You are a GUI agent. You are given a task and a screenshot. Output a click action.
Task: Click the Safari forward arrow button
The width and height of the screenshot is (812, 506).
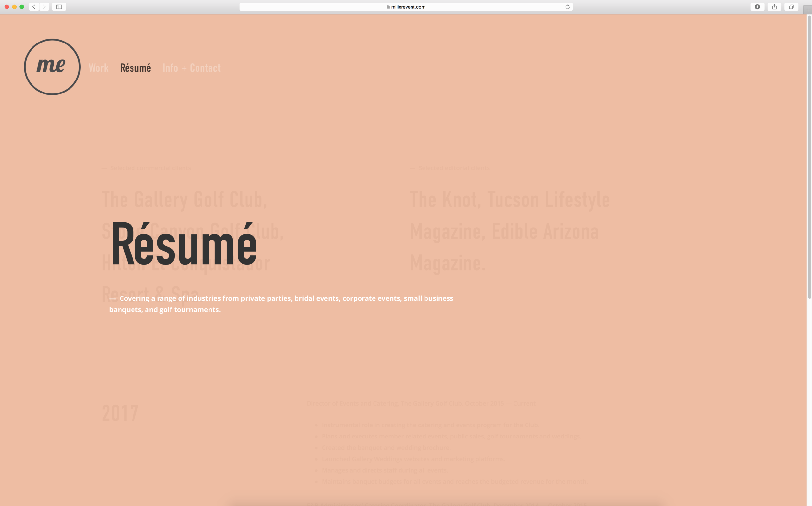[x=44, y=7]
